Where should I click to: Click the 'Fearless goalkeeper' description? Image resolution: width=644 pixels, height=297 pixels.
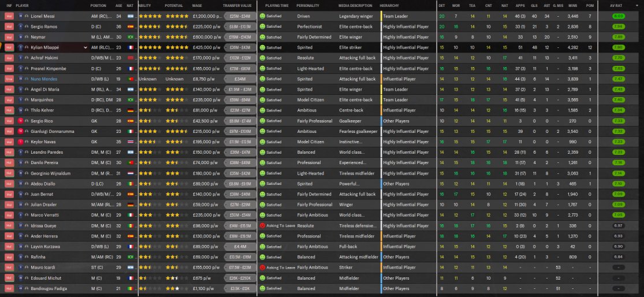(358, 131)
